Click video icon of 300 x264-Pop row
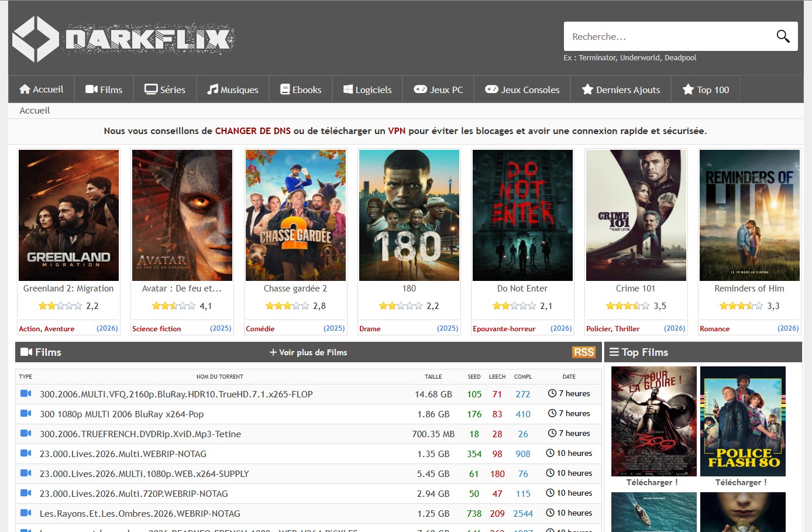The image size is (812, 532). coord(26,414)
